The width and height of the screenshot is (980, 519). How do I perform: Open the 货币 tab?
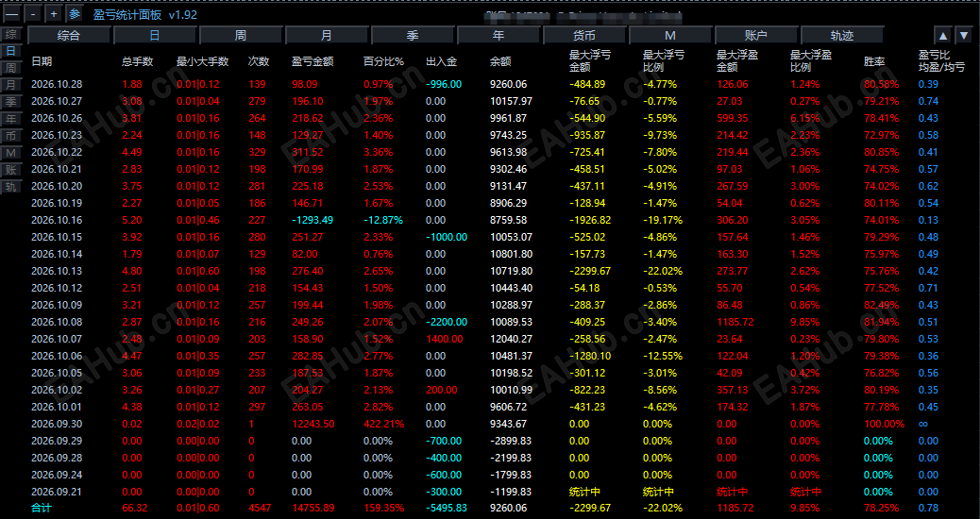[584, 36]
